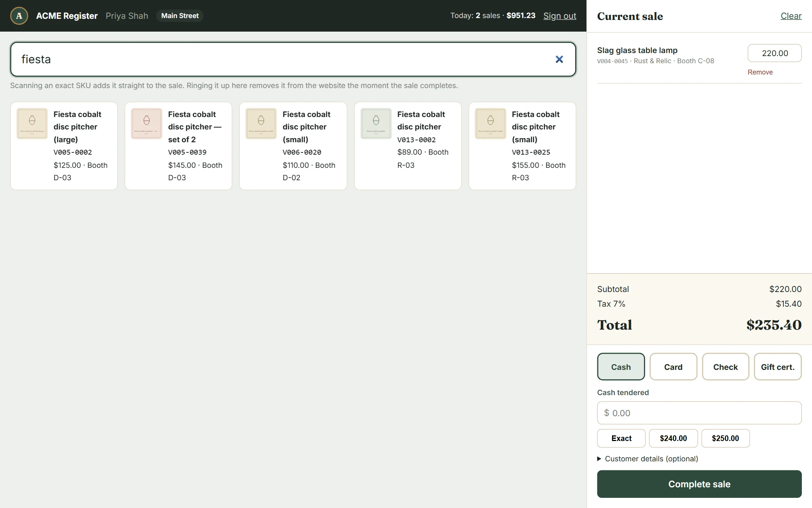Viewport: 812px width, 508px height.
Task: Focus the Cash tendered input
Action: [699, 413]
